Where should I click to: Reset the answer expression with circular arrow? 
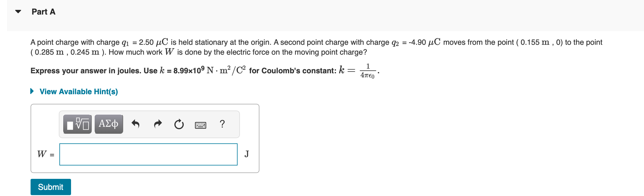pos(179,124)
